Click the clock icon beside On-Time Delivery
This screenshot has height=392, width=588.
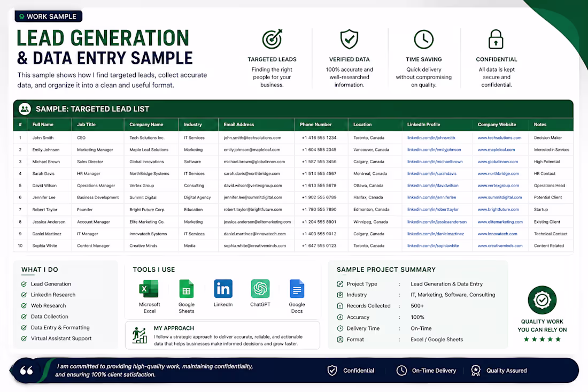[401, 371]
